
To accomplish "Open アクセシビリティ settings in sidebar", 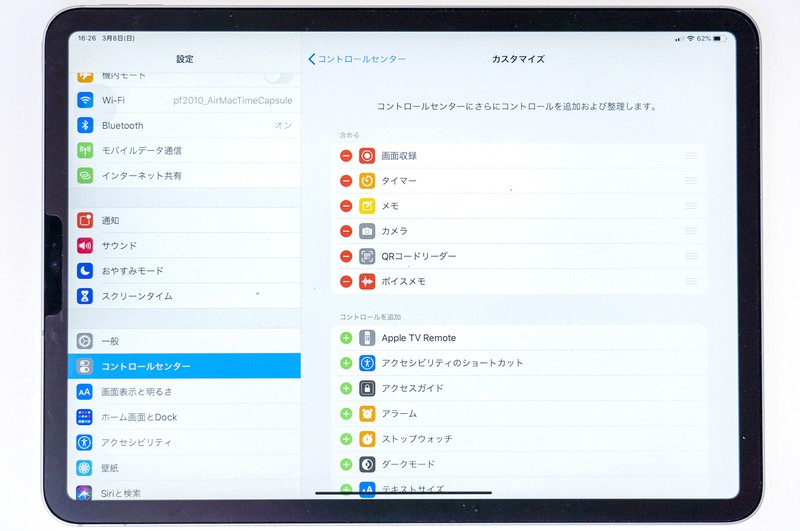I will click(x=184, y=442).
